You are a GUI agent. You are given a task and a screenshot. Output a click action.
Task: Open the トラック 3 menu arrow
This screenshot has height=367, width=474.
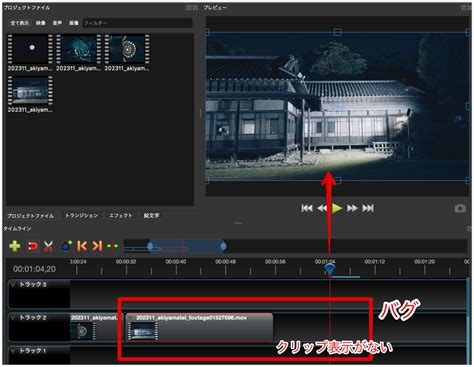(x=13, y=284)
